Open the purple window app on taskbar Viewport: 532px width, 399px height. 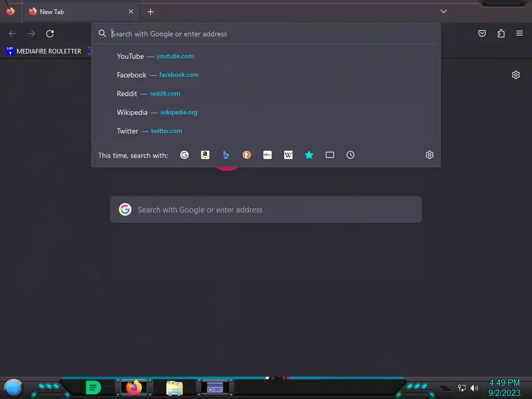[215, 388]
